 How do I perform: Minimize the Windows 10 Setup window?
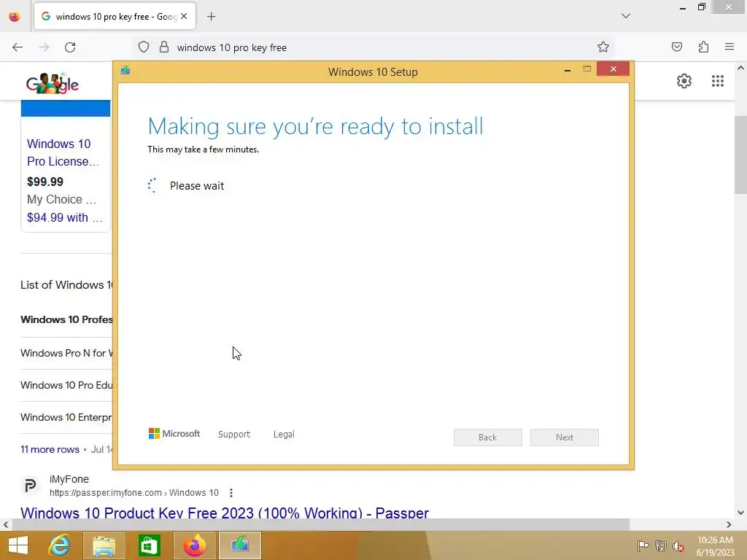568,71
